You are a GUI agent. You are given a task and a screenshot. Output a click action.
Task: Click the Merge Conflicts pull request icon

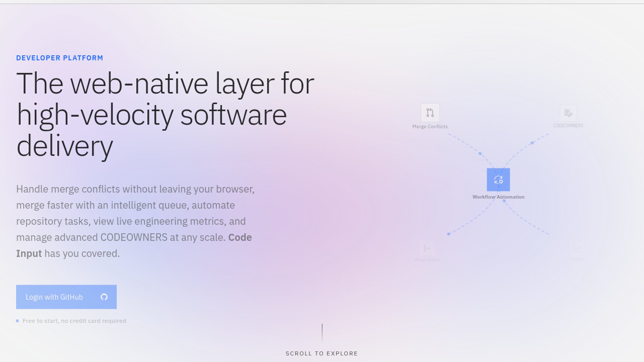pyautogui.click(x=430, y=113)
